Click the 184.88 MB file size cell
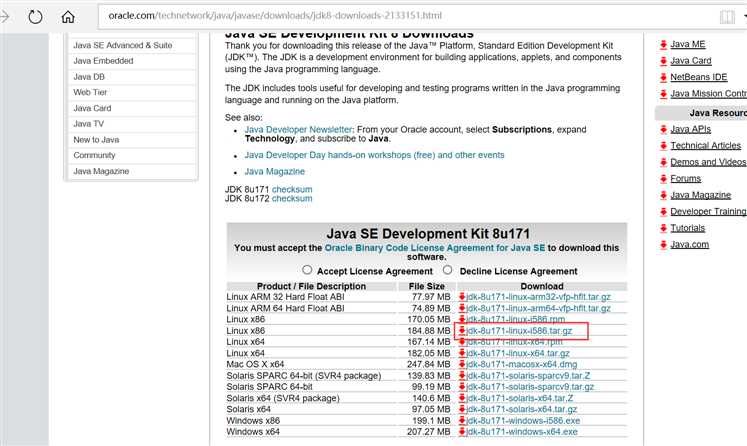The image size is (747, 446). (429, 331)
